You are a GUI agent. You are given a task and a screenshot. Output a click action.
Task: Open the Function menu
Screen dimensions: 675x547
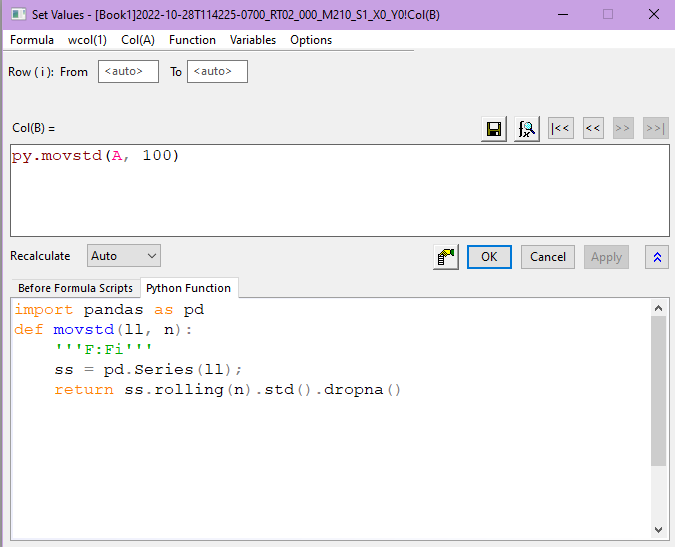click(192, 40)
